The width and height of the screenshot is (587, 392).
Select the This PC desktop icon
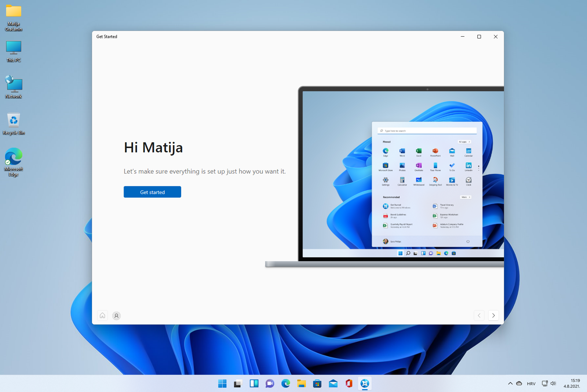(14, 51)
